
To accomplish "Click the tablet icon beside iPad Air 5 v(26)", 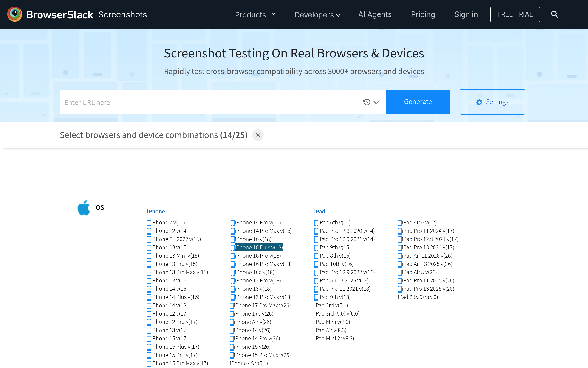I will coord(400,272).
